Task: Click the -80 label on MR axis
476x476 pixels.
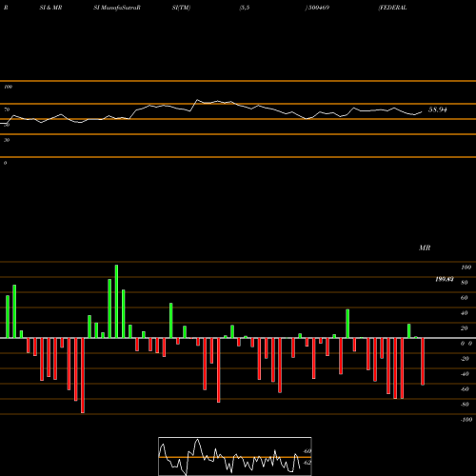Action: pos(465,405)
